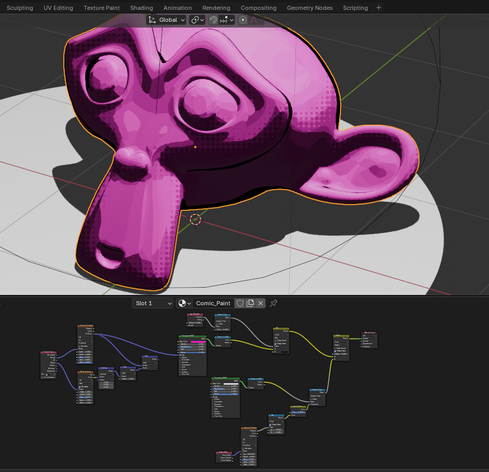Toggle the node editor pin

click(x=273, y=303)
